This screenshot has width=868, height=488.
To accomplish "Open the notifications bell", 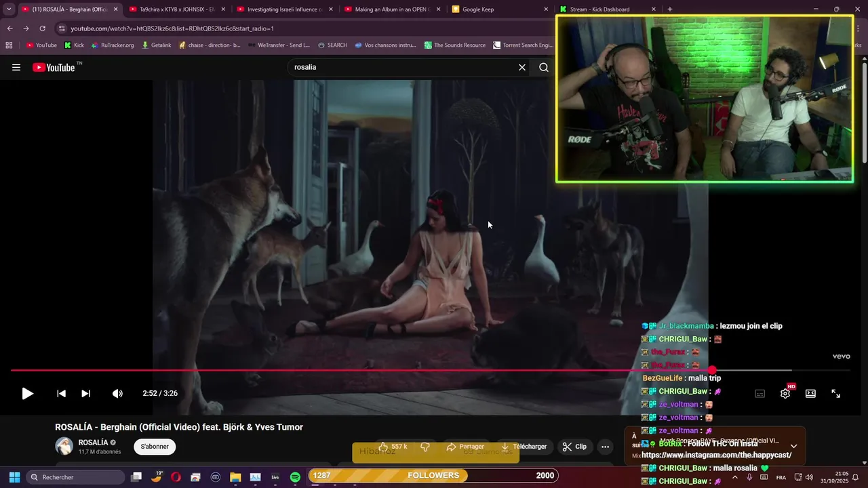I will click(x=855, y=477).
